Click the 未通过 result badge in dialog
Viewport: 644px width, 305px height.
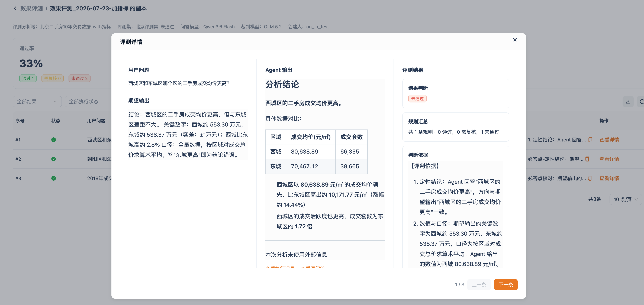tap(417, 98)
